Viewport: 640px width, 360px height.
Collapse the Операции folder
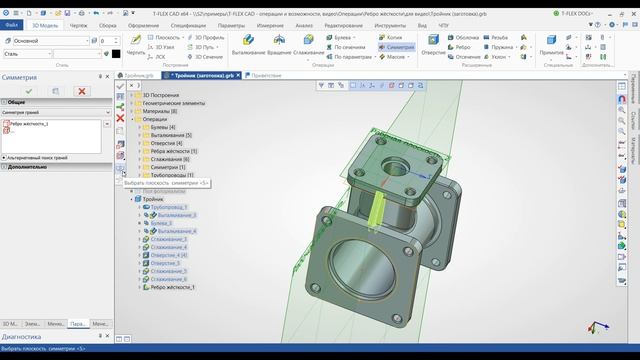(x=132, y=119)
